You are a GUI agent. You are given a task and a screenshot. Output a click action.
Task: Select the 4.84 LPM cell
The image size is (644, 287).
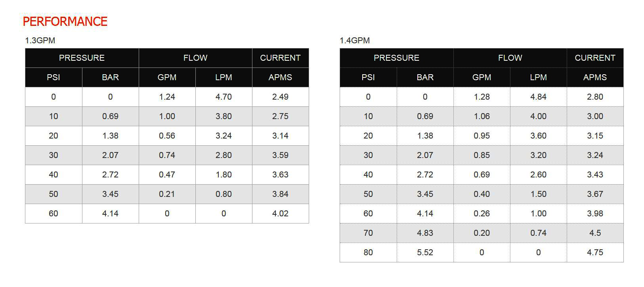point(538,97)
